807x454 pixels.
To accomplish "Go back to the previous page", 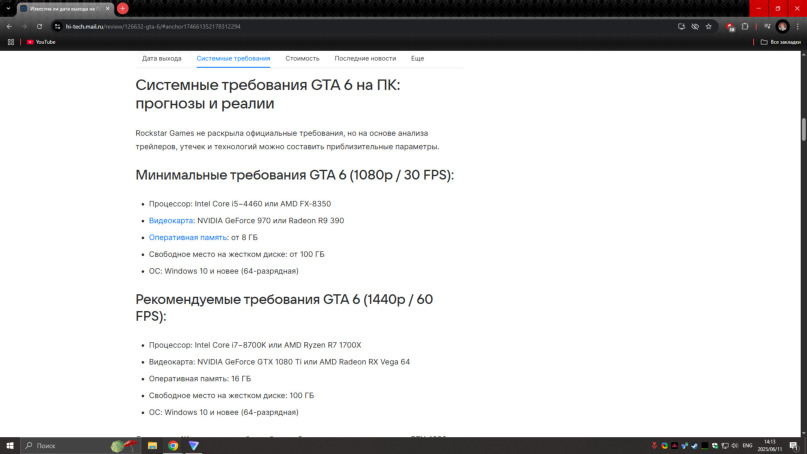I will (x=9, y=26).
